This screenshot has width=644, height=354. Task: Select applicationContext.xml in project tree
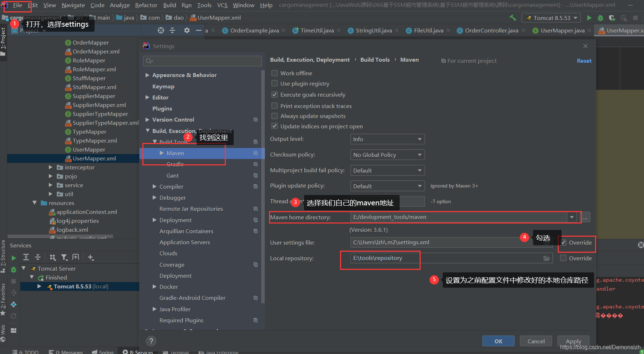(87, 212)
